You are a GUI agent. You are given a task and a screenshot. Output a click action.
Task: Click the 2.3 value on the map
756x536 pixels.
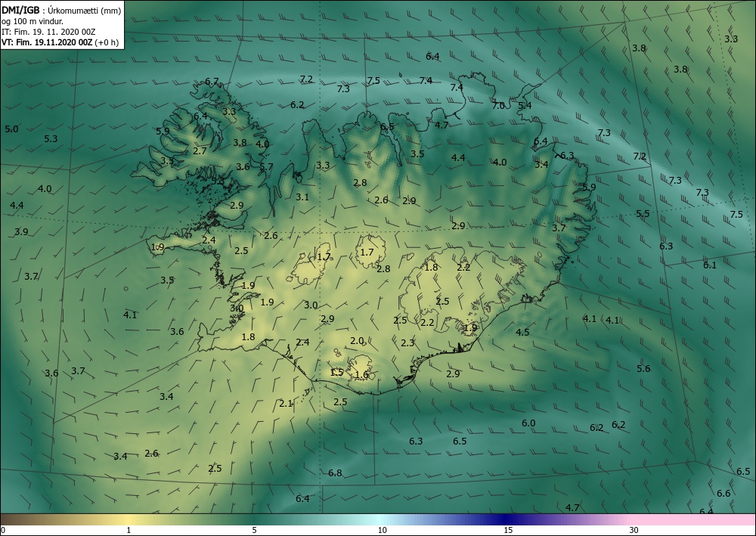407,342
